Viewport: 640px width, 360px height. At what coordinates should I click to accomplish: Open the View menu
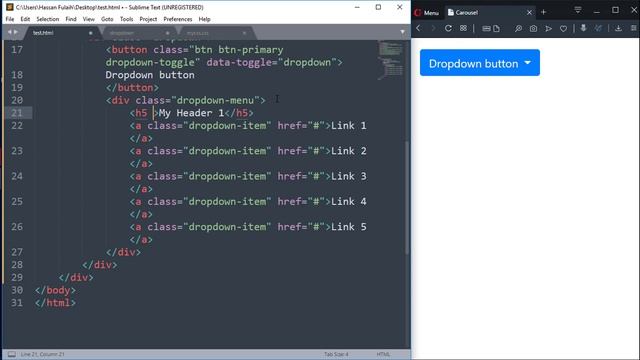point(89,19)
